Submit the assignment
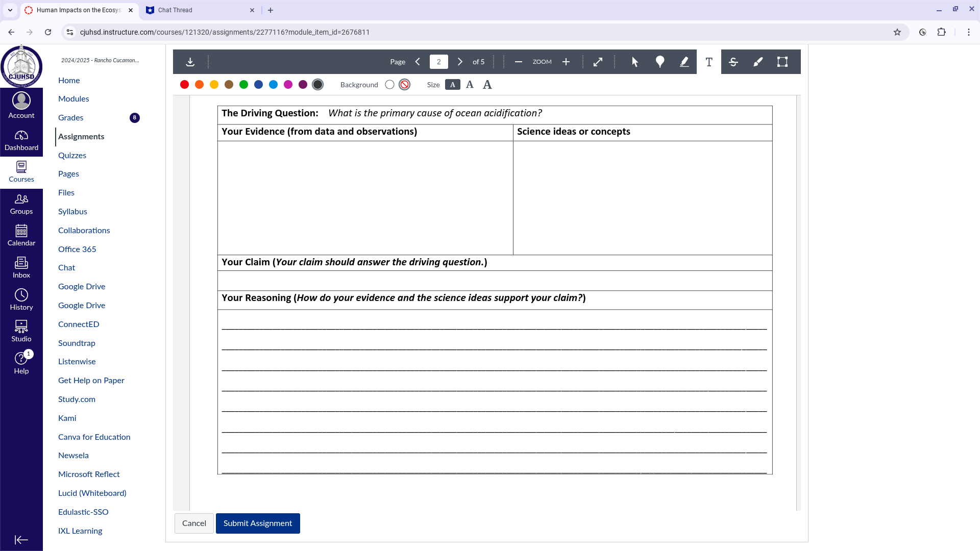The width and height of the screenshot is (980, 551). point(258,523)
